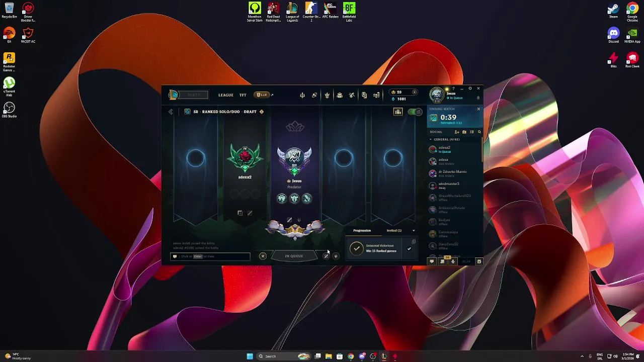This screenshot has width=644, height=362.
Task: Click the taskbar Search box
Action: click(x=284, y=356)
